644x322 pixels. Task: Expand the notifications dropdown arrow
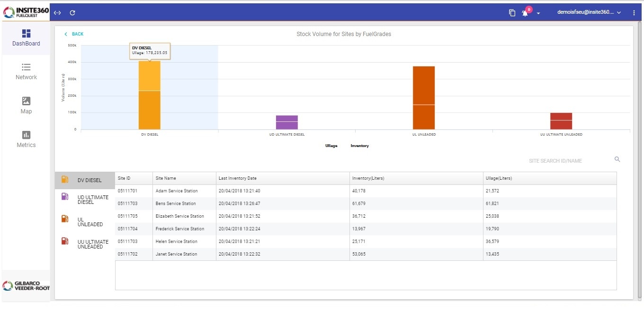[x=538, y=13]
